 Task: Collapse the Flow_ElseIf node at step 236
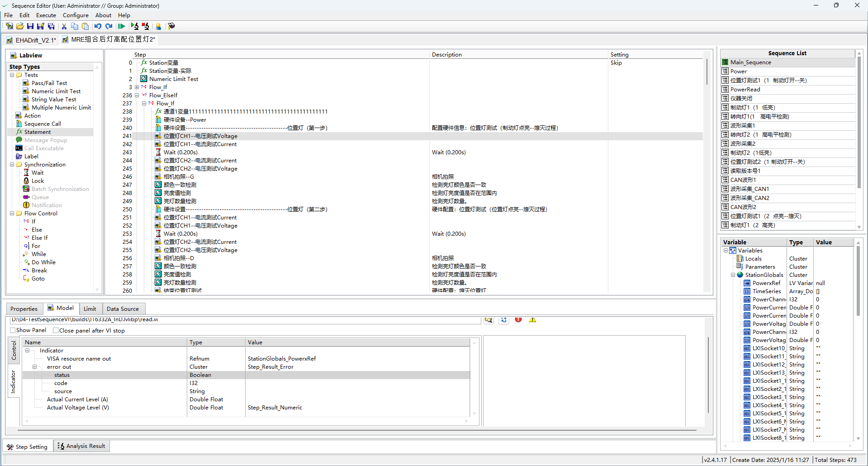click(x=137, y=95)
